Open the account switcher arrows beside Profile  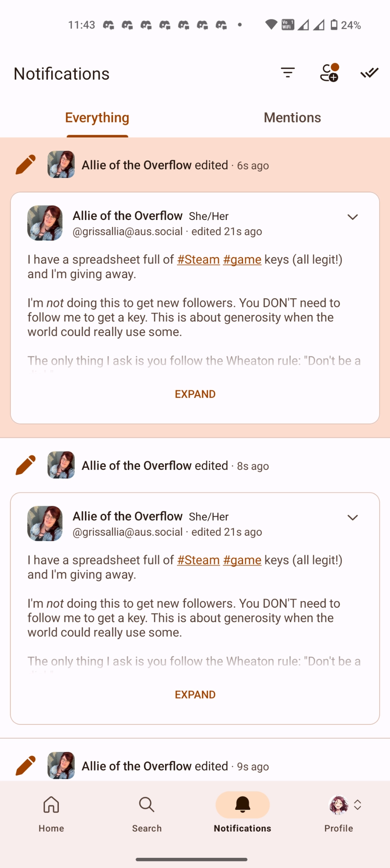tap(358, 805)
